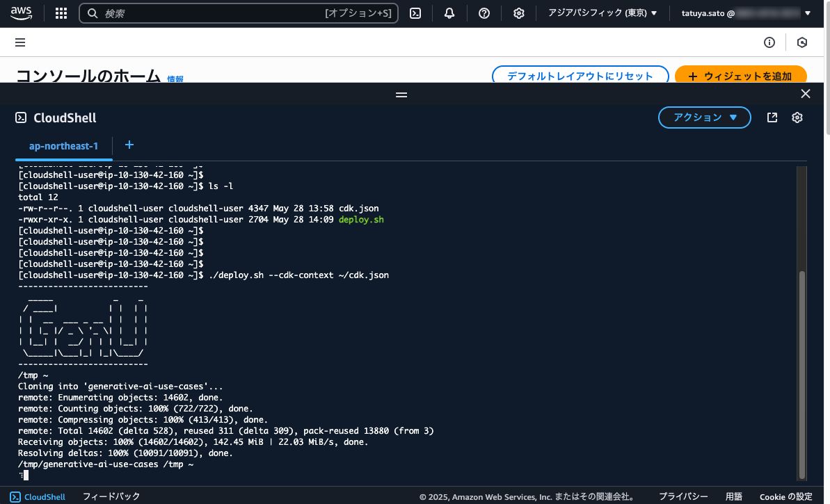Show the info panel icon
This screenshot has width=830, height=504.
click(x=769, y=42)
